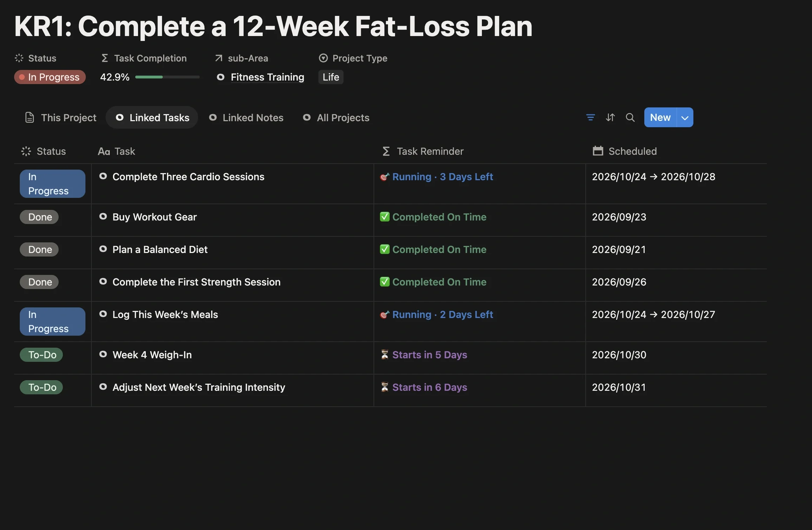Click the Status column spinner icon
Image resolution: width=812 pixels, height=530 pixels.
26,151
